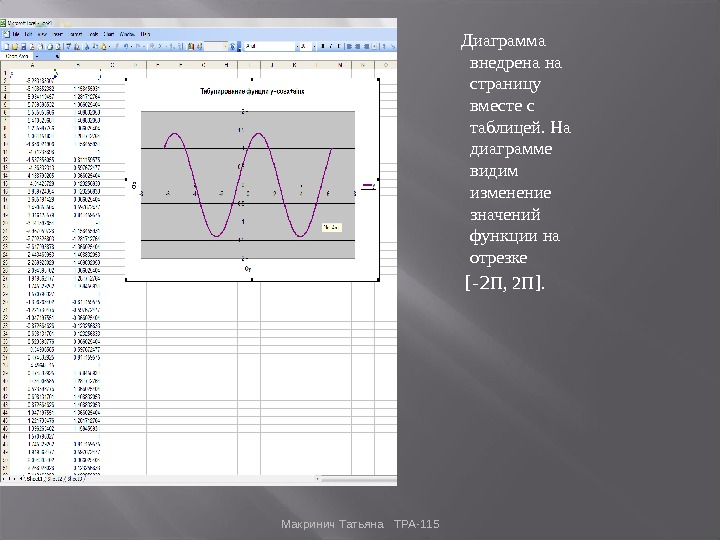Click the yellow tooltip in the chart
The height and width of the screenshot is (540, 720).
tap(332, 227)
